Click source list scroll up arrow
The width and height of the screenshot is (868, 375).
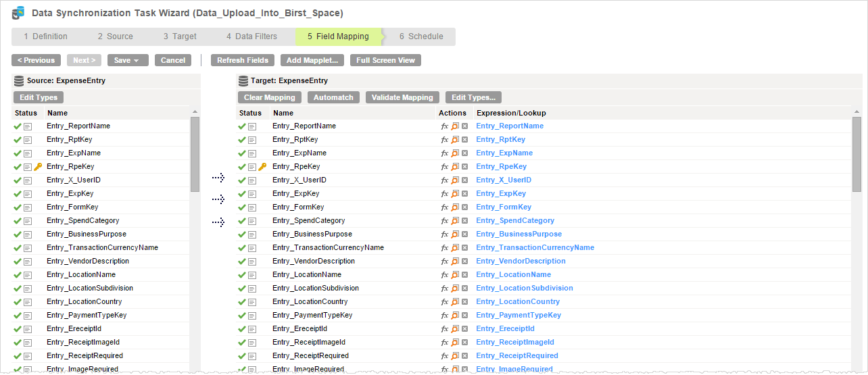[x=195, y=112]
